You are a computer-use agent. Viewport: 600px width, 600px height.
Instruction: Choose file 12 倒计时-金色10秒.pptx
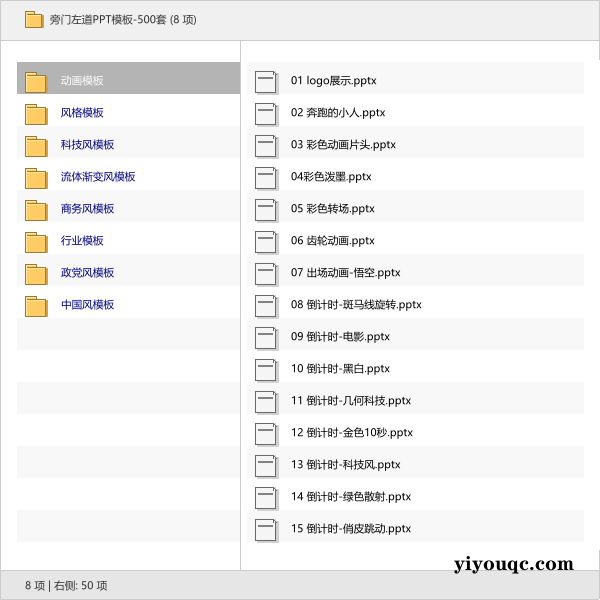coord(351,433)
